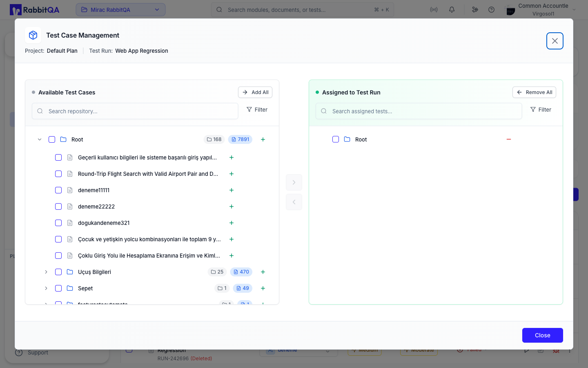
Task: Add 'Çocuk ve yetişkin yolcu' test with plus
Action: coord(232,239)
